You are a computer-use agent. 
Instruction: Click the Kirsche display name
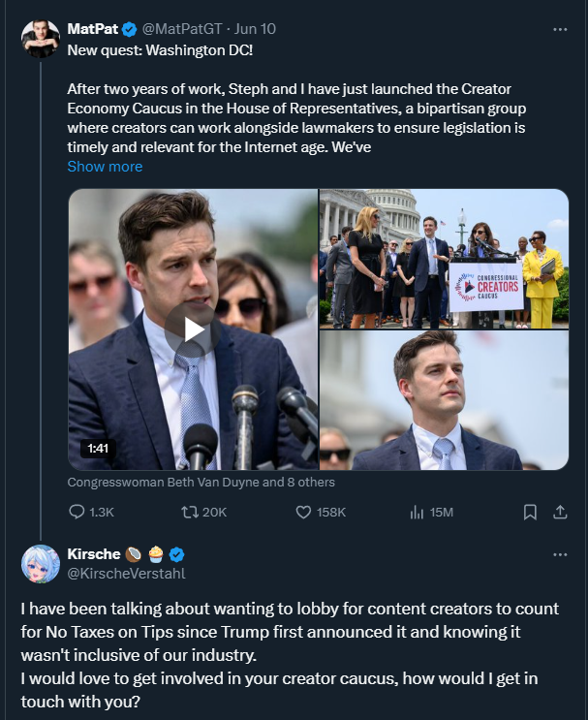click(x=92, y=554)
